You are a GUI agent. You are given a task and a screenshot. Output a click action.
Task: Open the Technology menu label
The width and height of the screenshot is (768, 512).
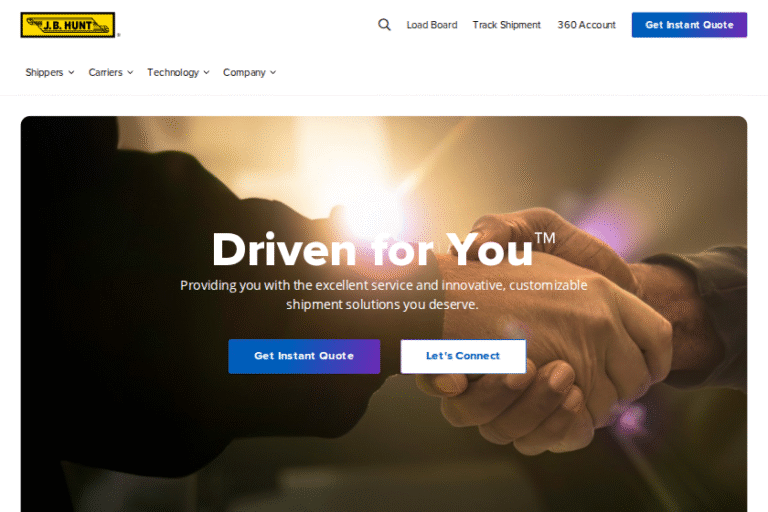tap(173, 73)
